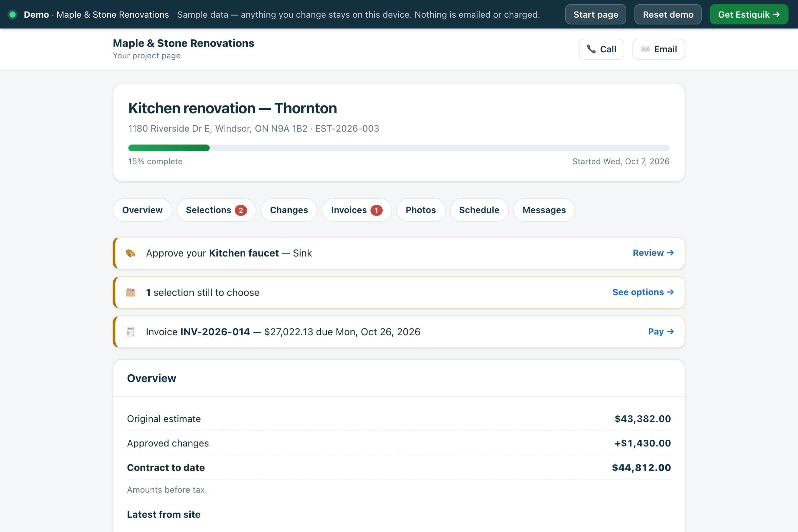Screen dimensions: 798x532
Task: Click the Latest from site heading
Action: pos(164,515)
